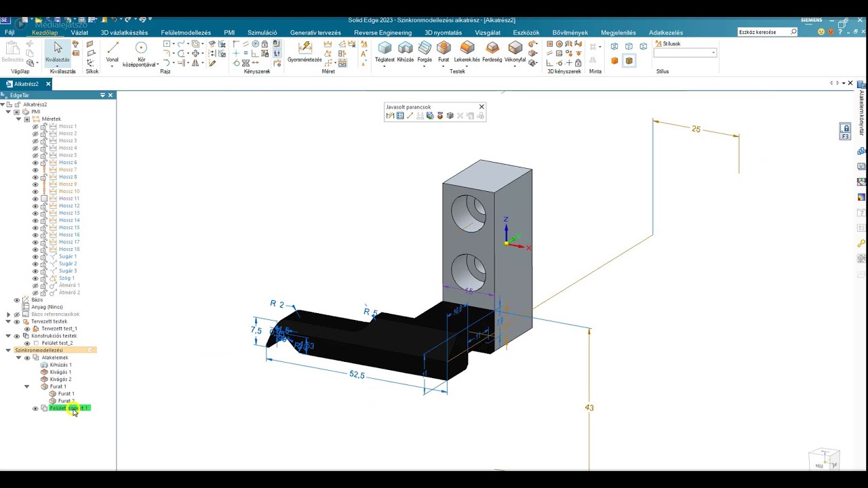Toggle visibility eye of Sugár 1
Viewport: 868px width, 488px height.
pyautogui.click(x=35, y=257)
